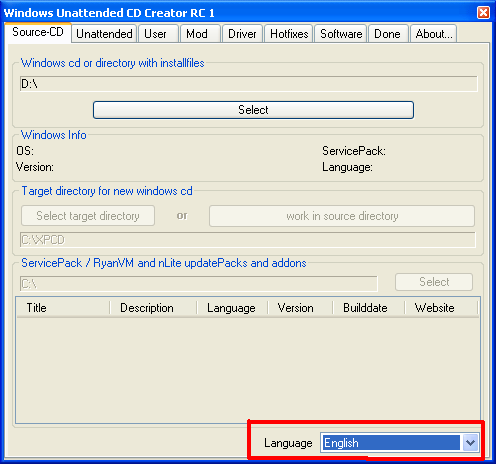Open the Software tab
The width and height of the screenshot is (496, 464).
pos(341,34)
